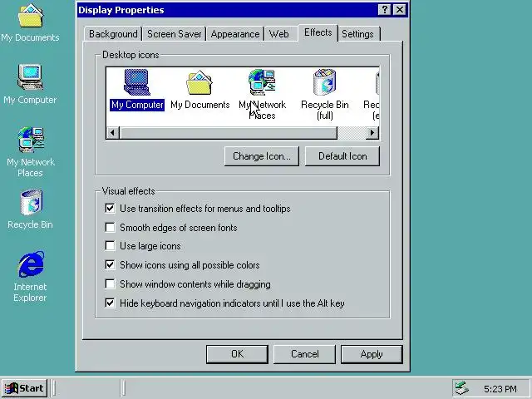Select Recycle Bin (full) icon in the list
Screen dimensions: 532x399
click(x=325, y=94)
